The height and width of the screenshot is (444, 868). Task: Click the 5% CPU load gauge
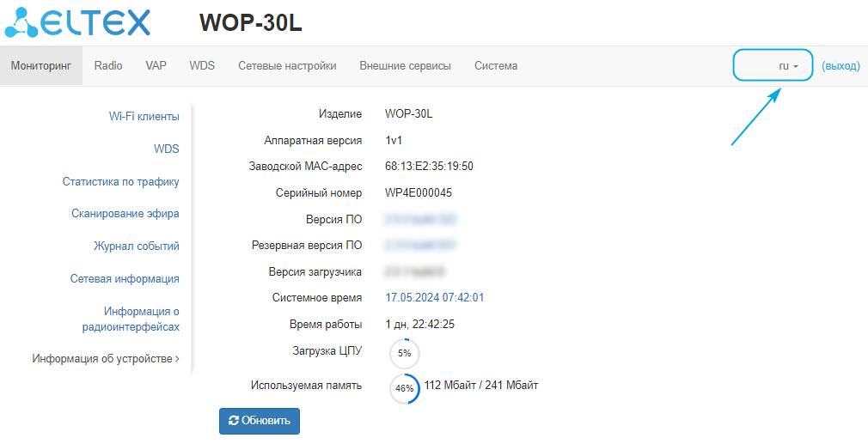(x=404, y=354)
